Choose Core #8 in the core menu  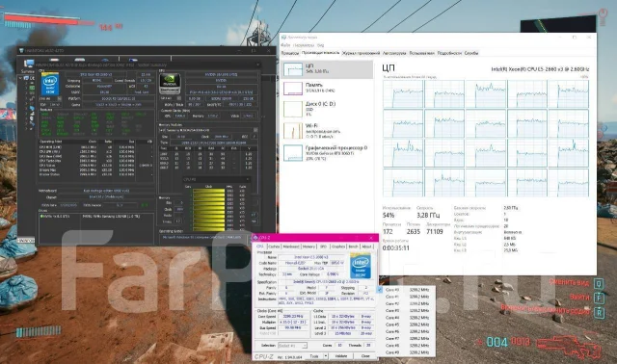click(407, 346)
